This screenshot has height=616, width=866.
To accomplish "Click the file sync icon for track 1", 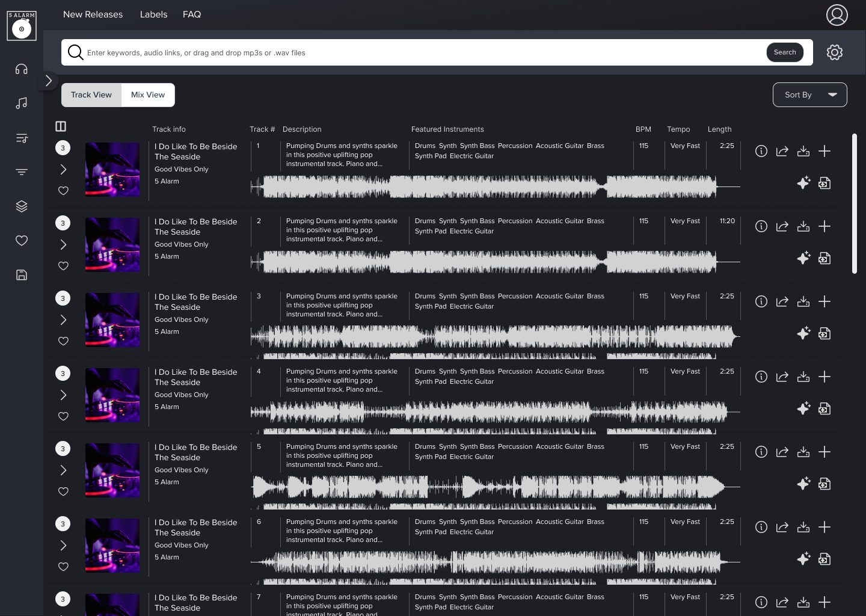I will [x=825, y=183].
